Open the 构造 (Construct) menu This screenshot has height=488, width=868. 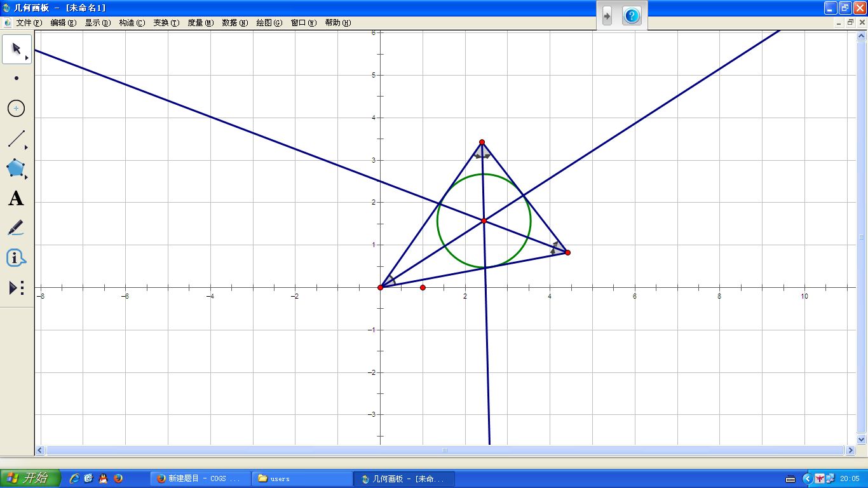[x=132, y=23]
